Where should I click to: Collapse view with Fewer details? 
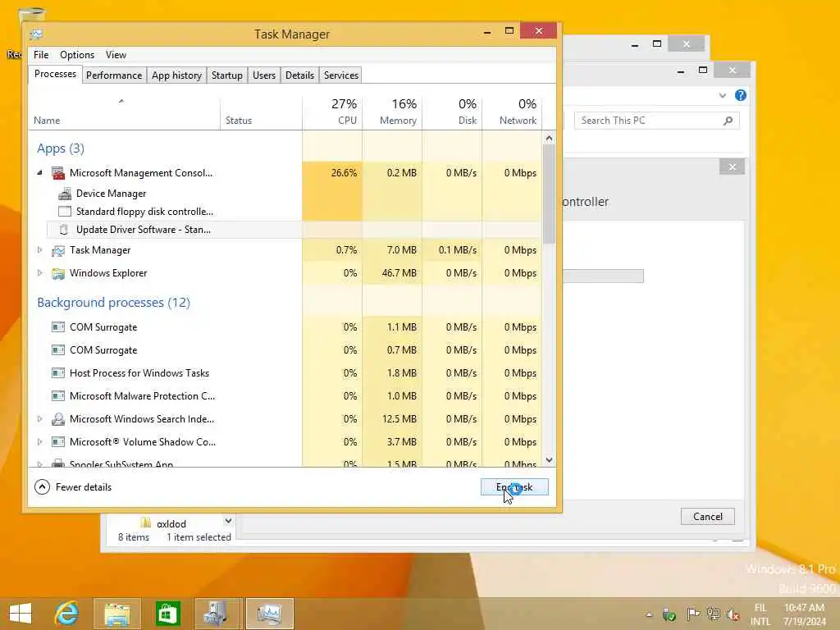click(x=73, y=487)
